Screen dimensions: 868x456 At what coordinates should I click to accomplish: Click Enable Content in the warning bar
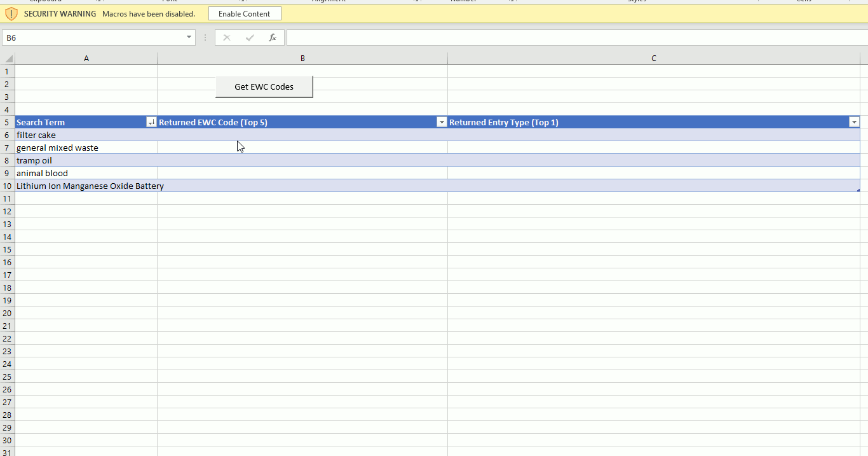point(245,13)
